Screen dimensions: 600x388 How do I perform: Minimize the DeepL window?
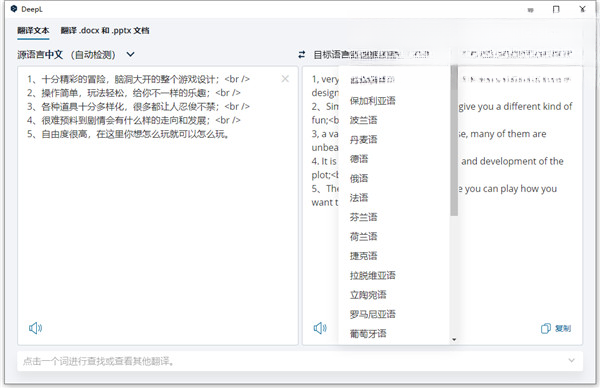point(530,10)
